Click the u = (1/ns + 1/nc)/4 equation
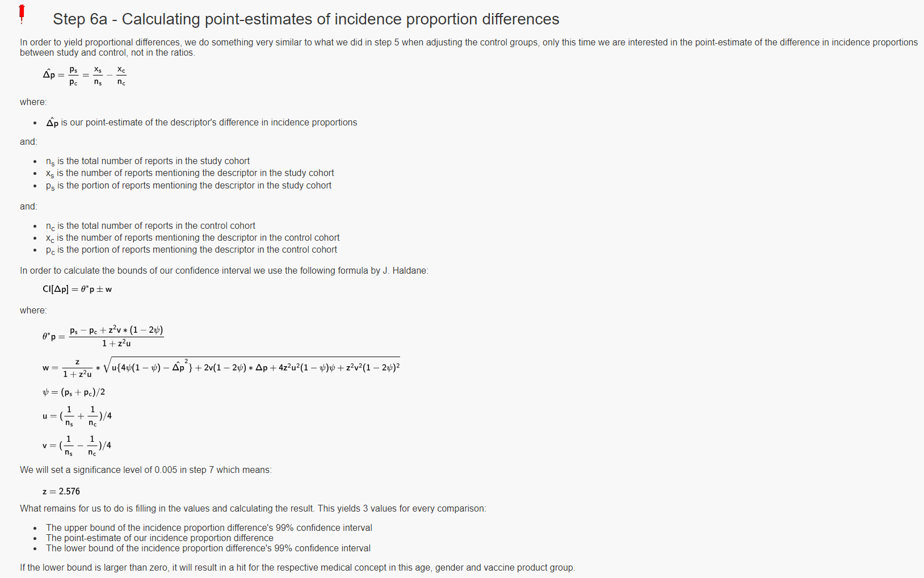 pos(77,416)
